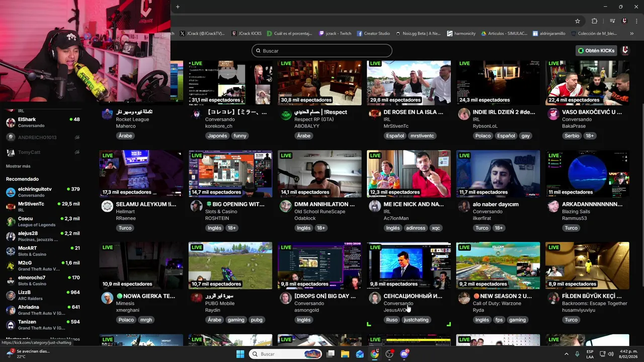Open the DE ROSE EN LA ISLA stream thumbnail

[x=409, y=82]
